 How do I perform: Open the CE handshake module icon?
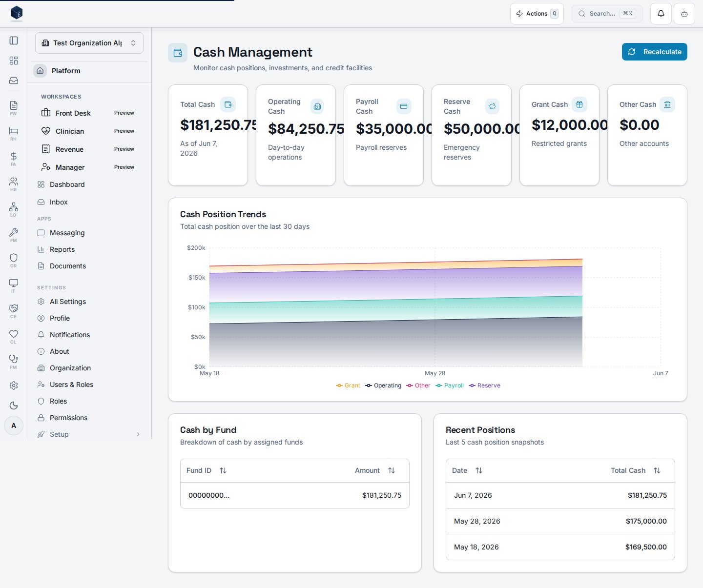(14, 311)
